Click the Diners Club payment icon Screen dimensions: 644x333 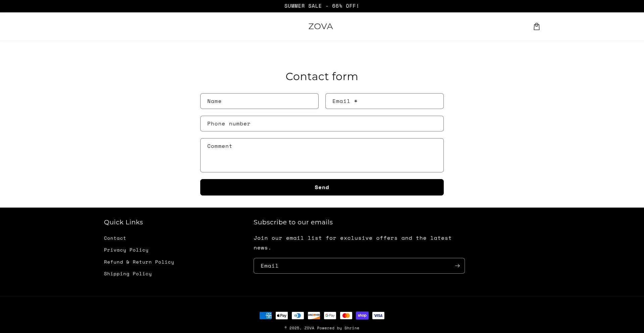pyautogui.click(x=298, y=316)
